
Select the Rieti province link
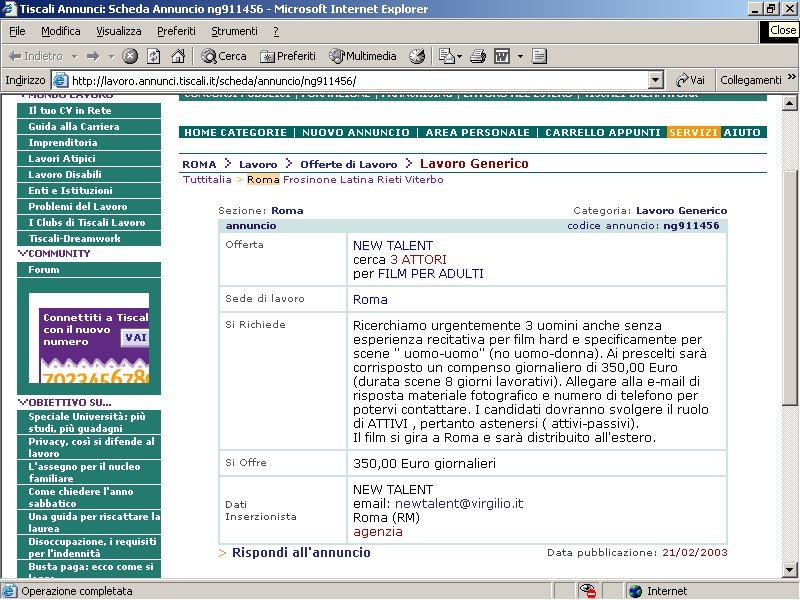[x=389, y=180]
